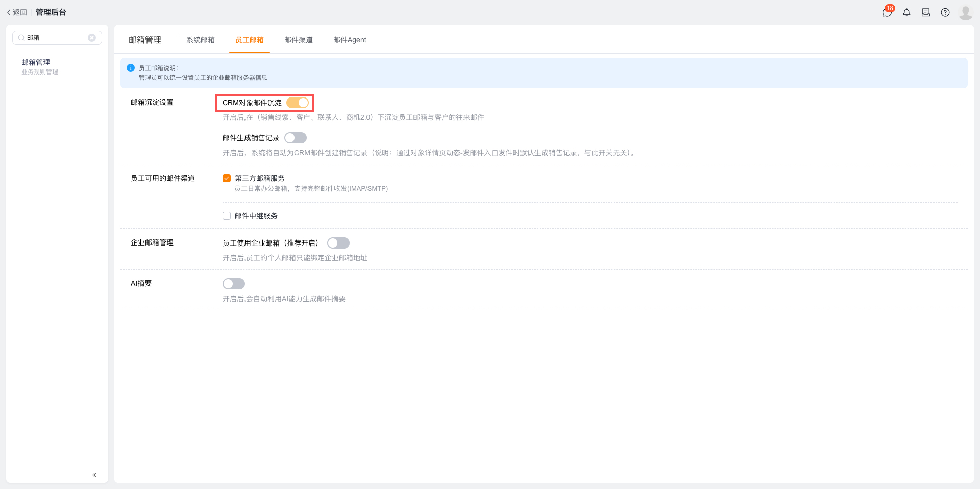This screenshot has width=980, height=489.
Task: Open the chat messages icon with badge
Action: point(887,12)
